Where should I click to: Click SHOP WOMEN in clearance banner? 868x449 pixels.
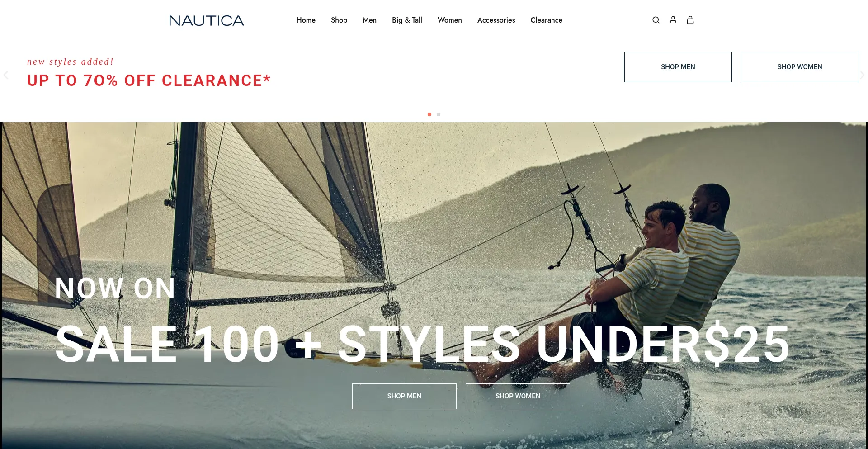click(800, 67)
